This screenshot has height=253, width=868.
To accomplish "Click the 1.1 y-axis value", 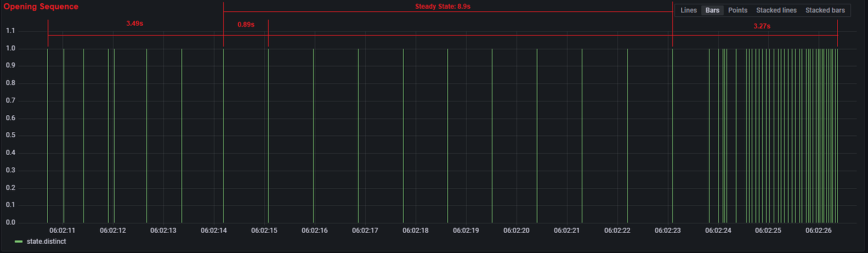I will (9, 31).
